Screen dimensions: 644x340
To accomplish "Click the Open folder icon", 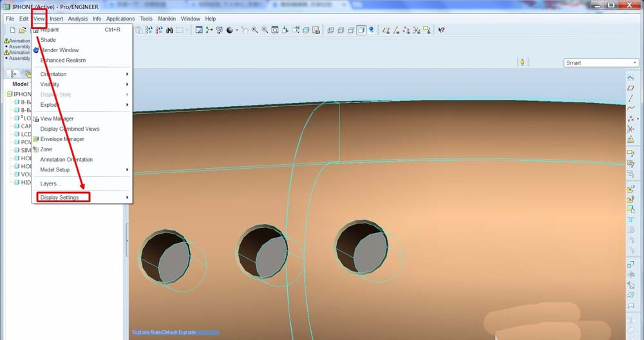I will click(x=23, y=30).
